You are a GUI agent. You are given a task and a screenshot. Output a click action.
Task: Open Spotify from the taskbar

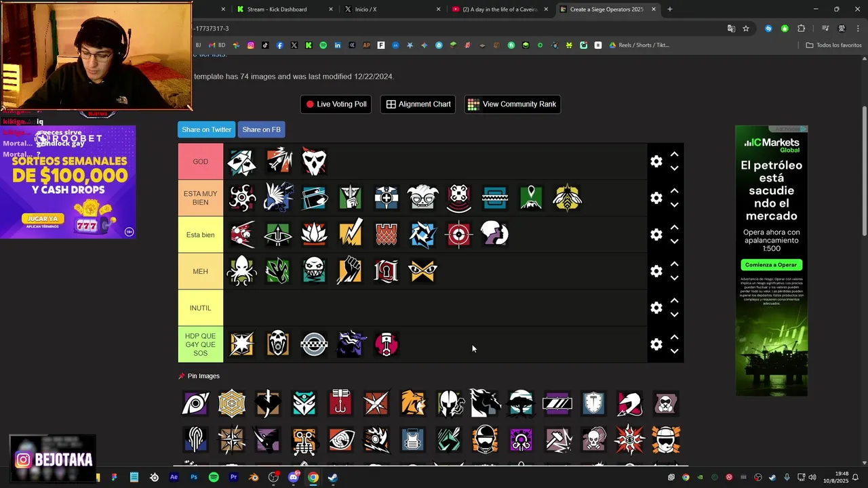click(214, 477)
